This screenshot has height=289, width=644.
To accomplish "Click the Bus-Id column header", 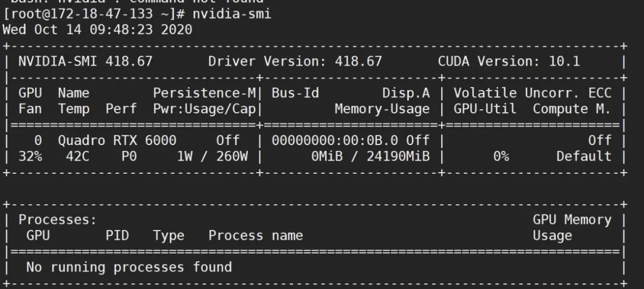I will tap(295, 93).
